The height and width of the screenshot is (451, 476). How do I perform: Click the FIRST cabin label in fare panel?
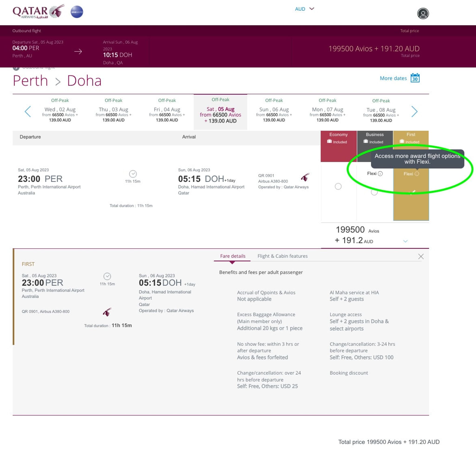pos(28,264)
